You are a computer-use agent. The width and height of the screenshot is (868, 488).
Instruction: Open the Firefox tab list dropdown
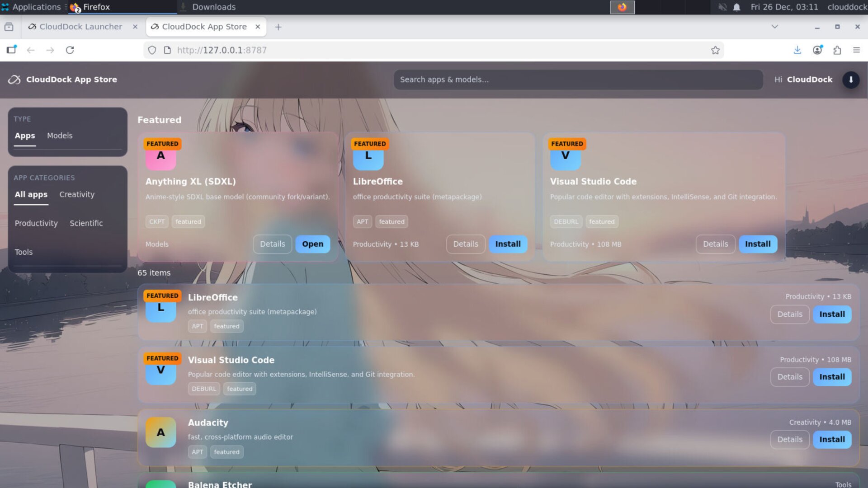coord(775,27)
